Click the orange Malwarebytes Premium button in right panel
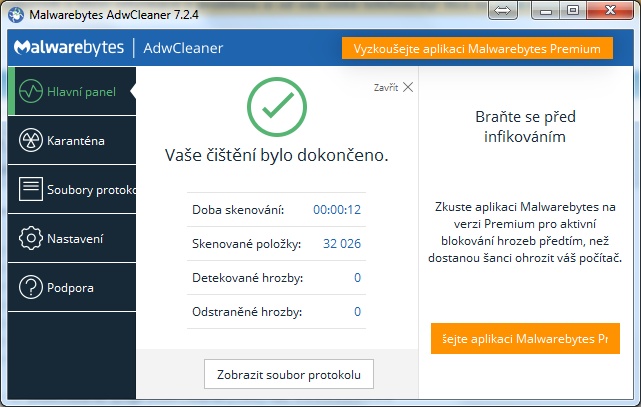Screen dimensions: 641x407 coord(525,338)
